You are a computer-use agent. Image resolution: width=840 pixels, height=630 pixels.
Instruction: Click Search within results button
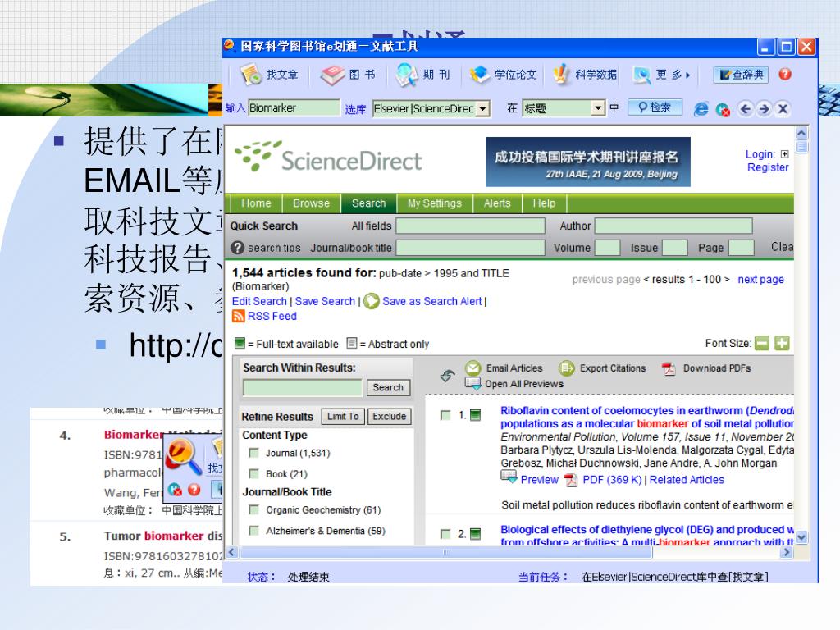pyautogui.click(x=388, y=387)
